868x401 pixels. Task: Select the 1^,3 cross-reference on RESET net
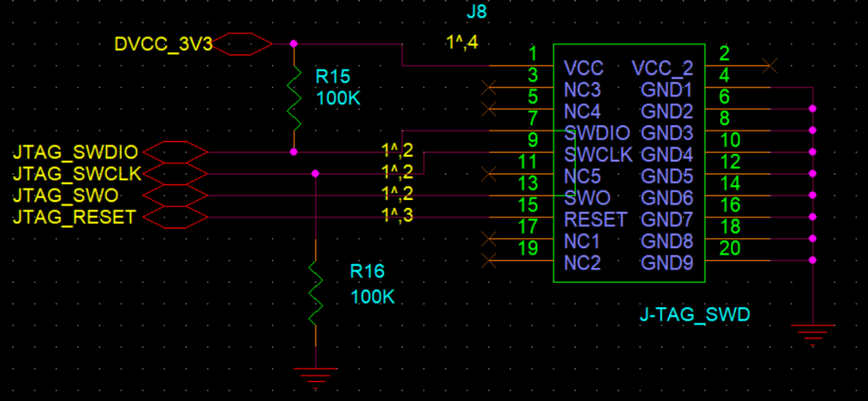(x=397, y=216)
